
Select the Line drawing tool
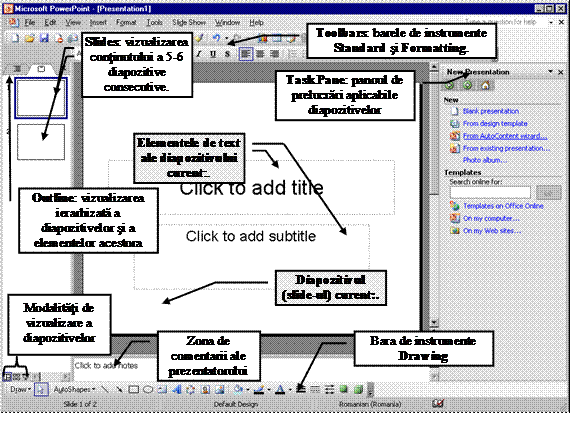[x=105, y=390]
